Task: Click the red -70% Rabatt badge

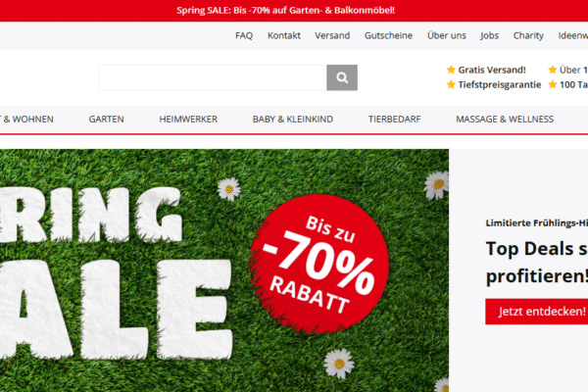Action: 319,264
